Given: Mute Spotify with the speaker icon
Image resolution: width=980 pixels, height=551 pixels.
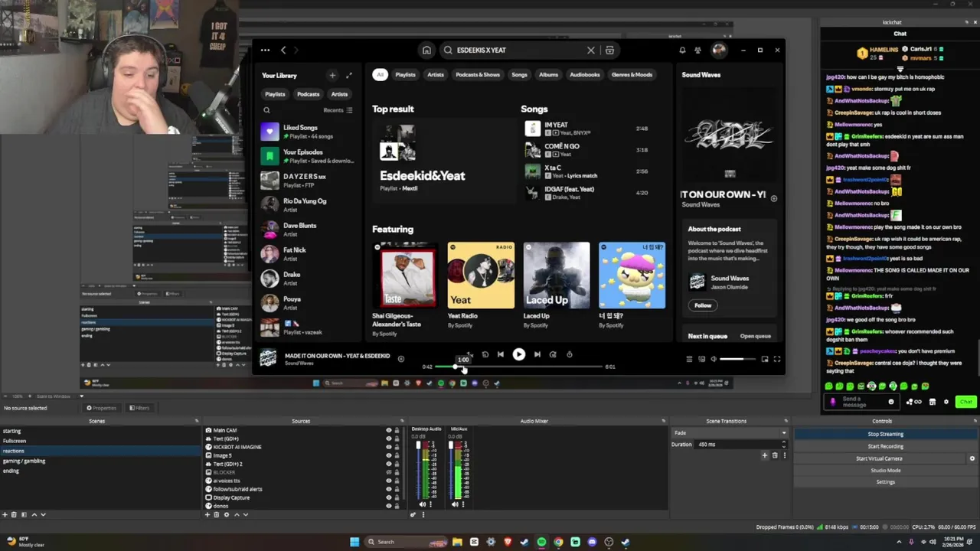Looking at the screenshot, I should click(714, 359).
